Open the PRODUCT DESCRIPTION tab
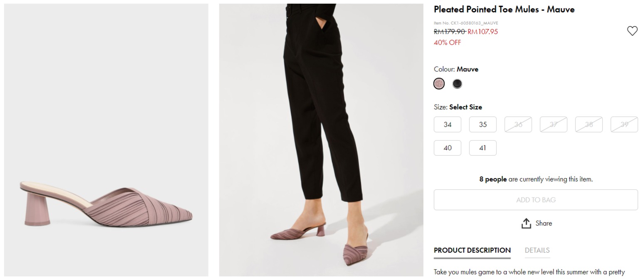 (x=472, y=250)
